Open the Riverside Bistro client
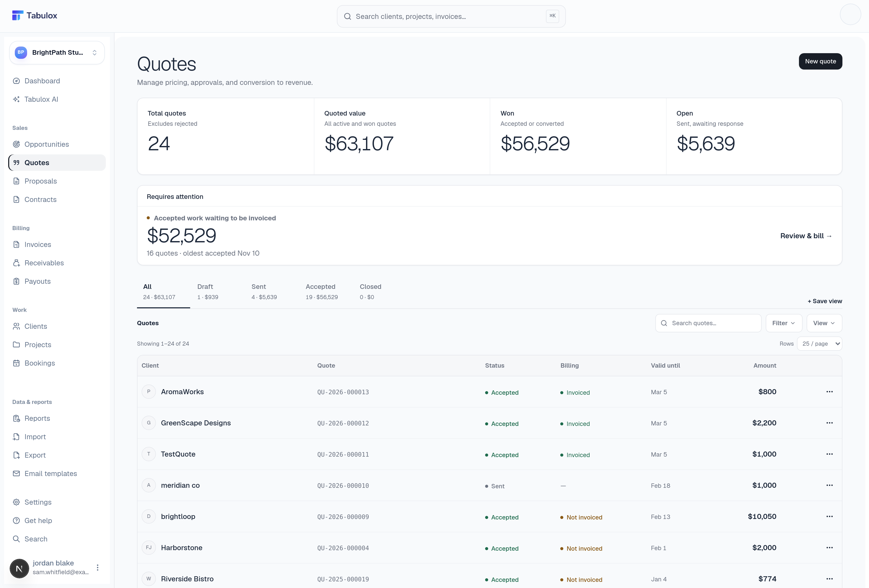 point(187,579)
